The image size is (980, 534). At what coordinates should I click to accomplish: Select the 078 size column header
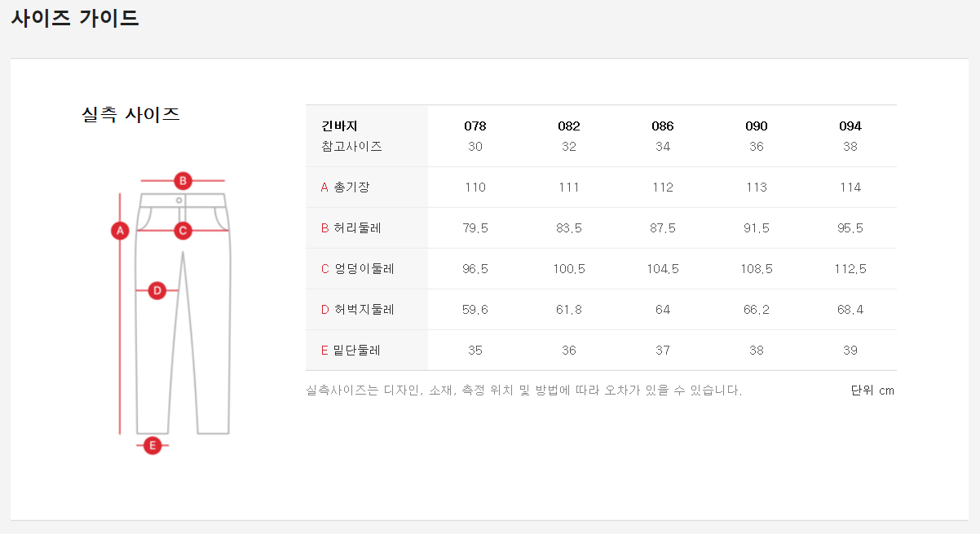point(475,126)
